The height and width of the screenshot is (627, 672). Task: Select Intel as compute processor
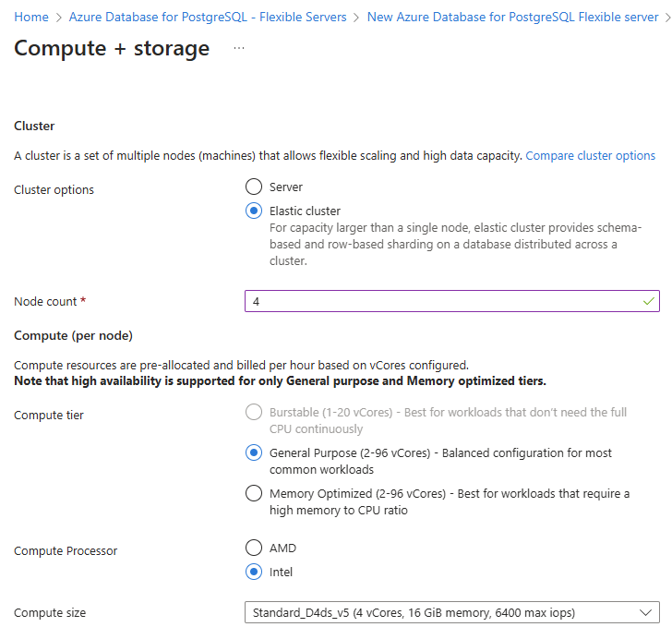pos(254,572)
